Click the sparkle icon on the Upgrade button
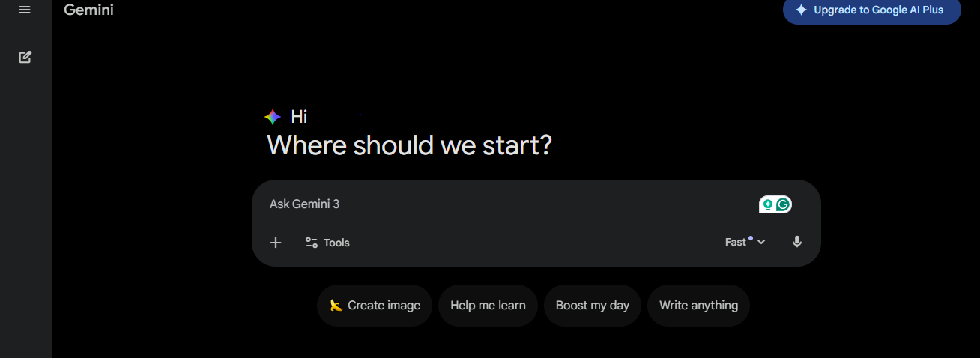 (x=802, y=10)
